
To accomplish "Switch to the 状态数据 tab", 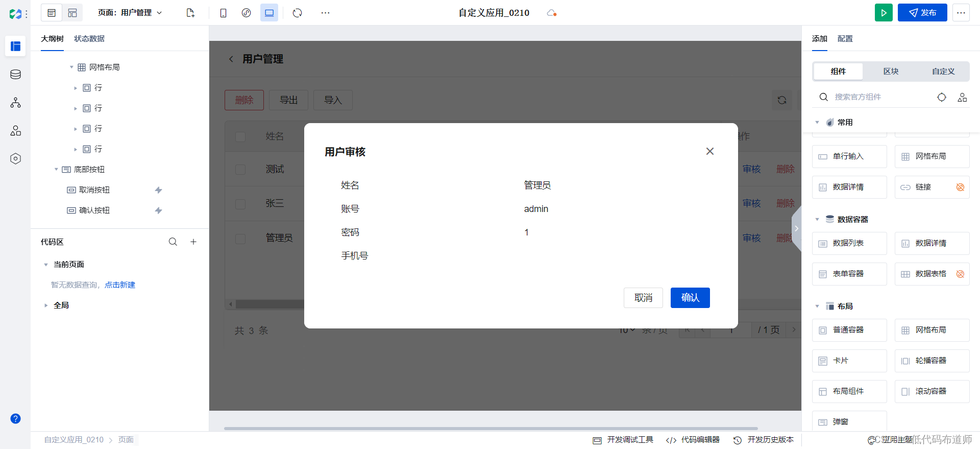I will (89, 39).
